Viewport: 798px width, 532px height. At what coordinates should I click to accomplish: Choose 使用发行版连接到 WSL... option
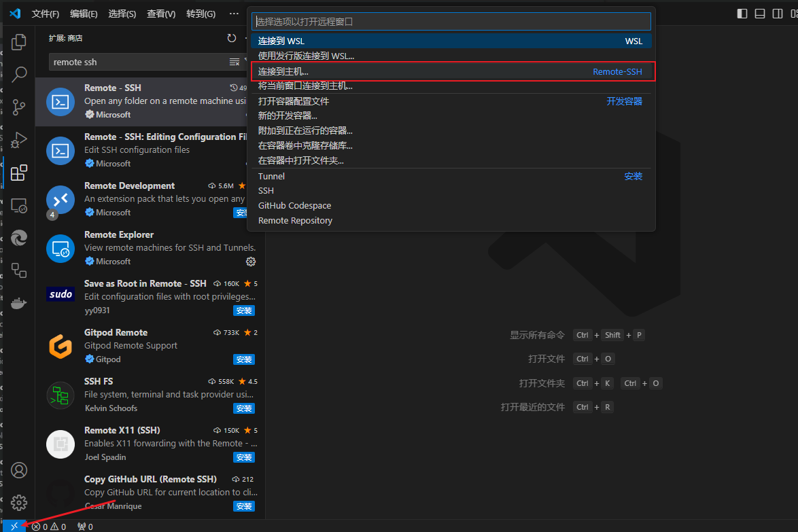coord(451,56)
